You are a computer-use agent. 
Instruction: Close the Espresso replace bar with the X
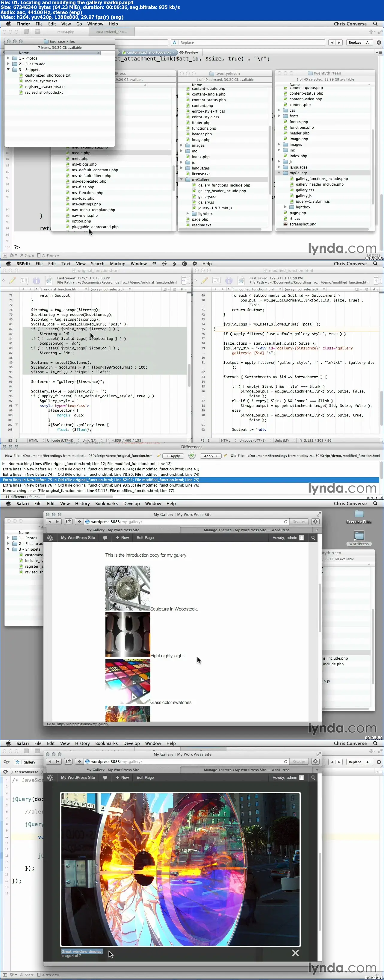379,43
